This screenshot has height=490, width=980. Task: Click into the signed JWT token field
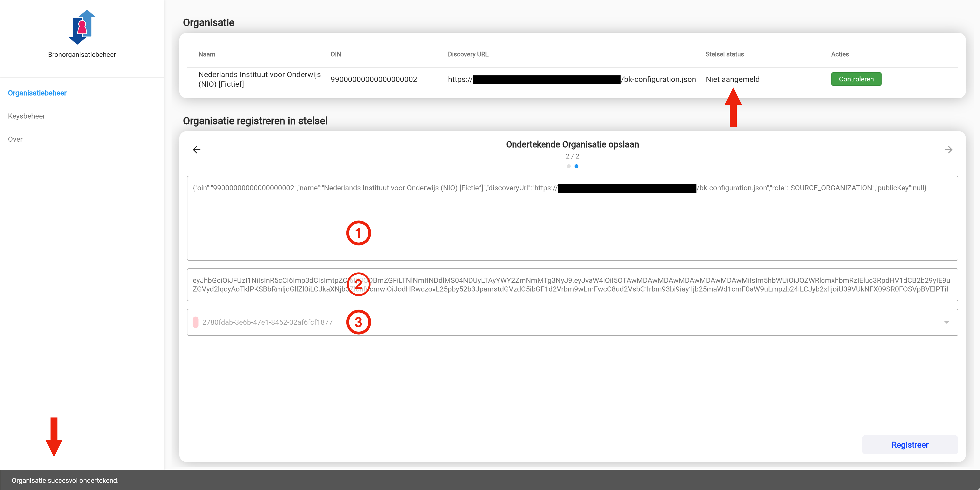[x=572, y=285]
